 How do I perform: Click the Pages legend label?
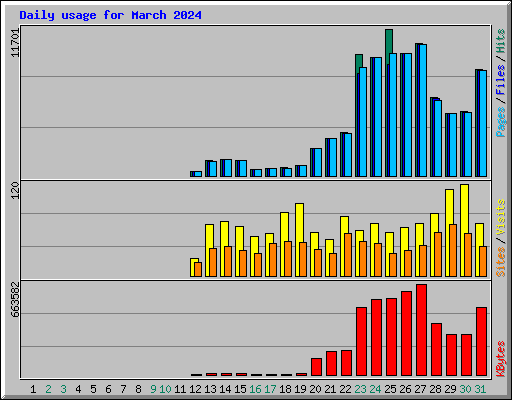click(501, 122)
